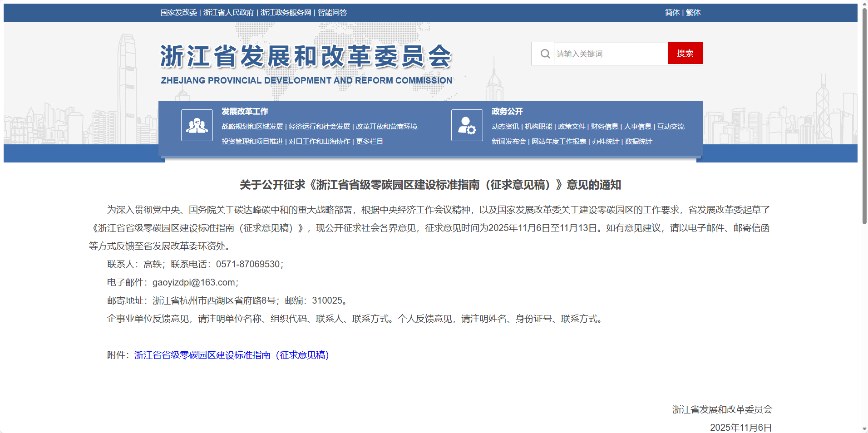Click the magnifying glass search icon
Viewport: 868px width, 433px height.
click(545, 54)
